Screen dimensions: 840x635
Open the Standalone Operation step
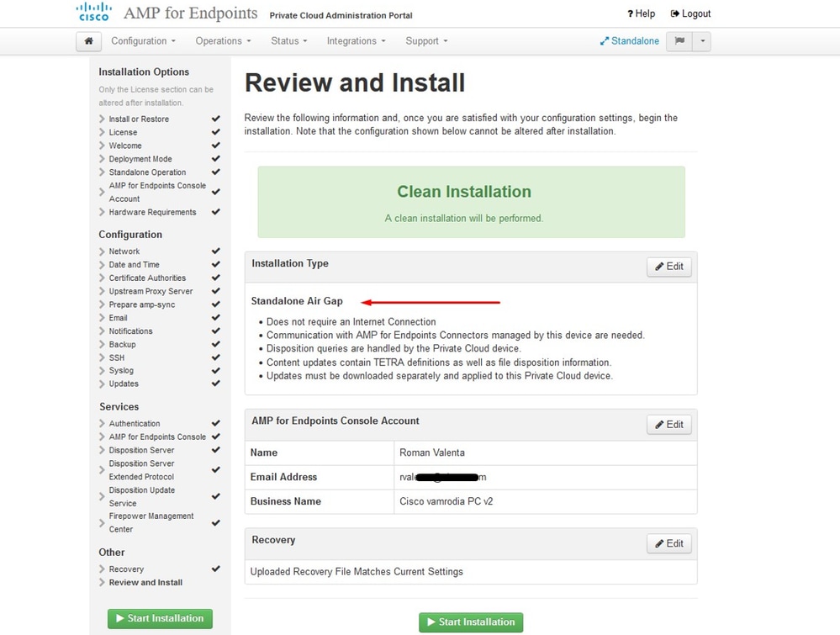[147, 172]
